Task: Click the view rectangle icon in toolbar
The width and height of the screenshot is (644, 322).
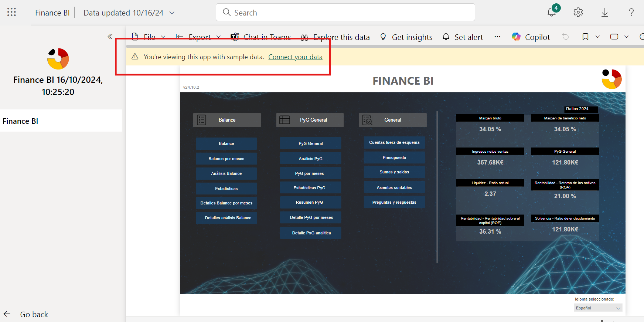Action: 614,37
